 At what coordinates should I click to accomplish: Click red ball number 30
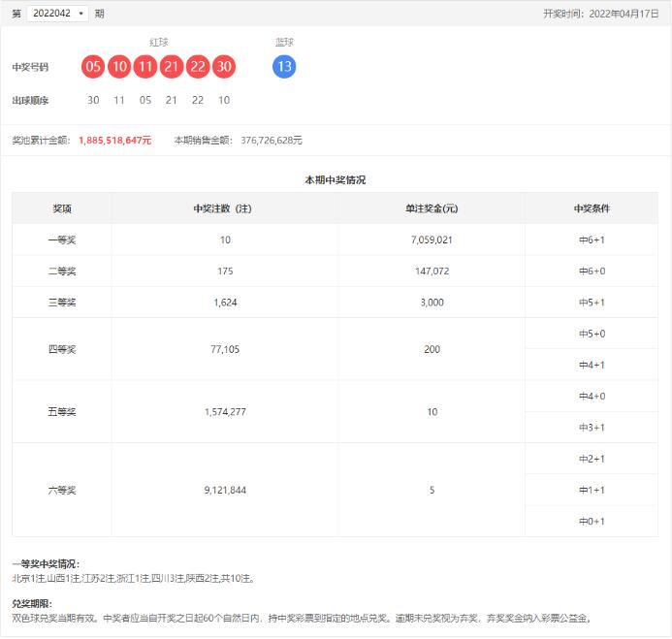(224, 67)
